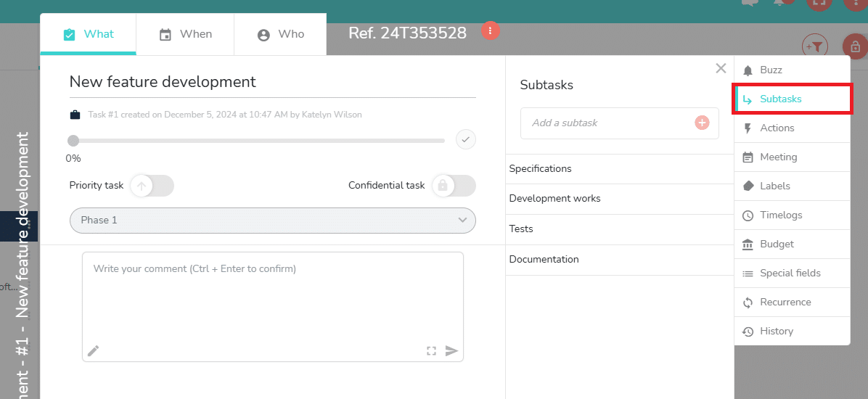Click the add filter funnel icon
This screenshot has width=868, height=399.
point(815,48)
